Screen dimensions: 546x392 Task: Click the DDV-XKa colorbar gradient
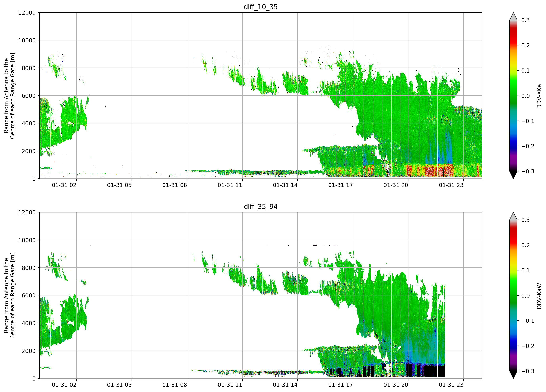513,96
